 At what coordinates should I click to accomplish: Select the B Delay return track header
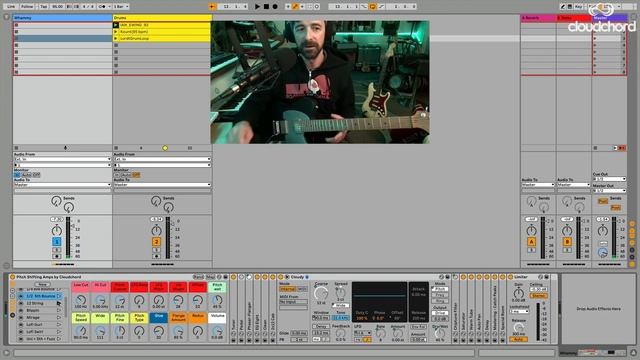(574, 18)
